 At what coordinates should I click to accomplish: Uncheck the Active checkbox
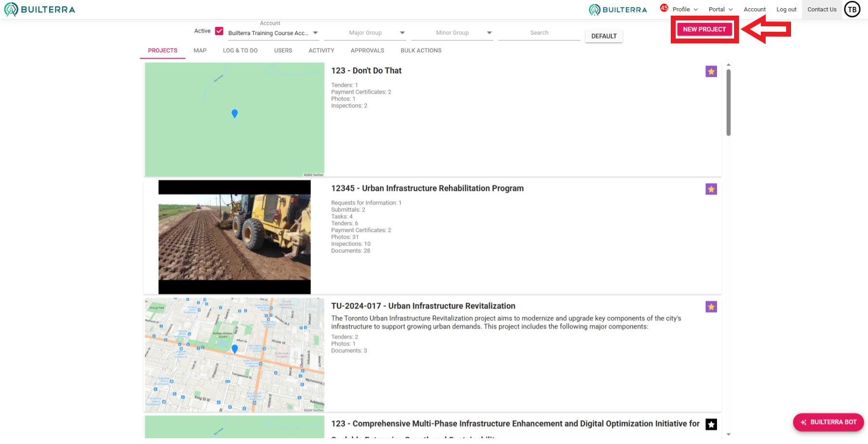pyautogui.click(x=219, y=31)
